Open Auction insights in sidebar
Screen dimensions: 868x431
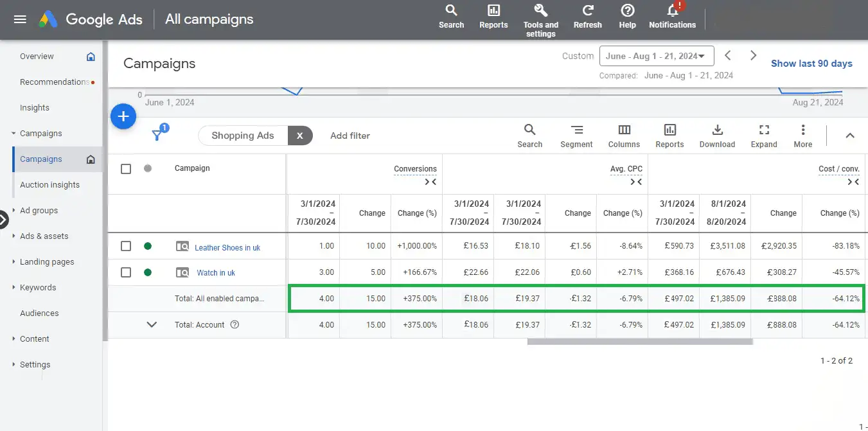(50, 185)
